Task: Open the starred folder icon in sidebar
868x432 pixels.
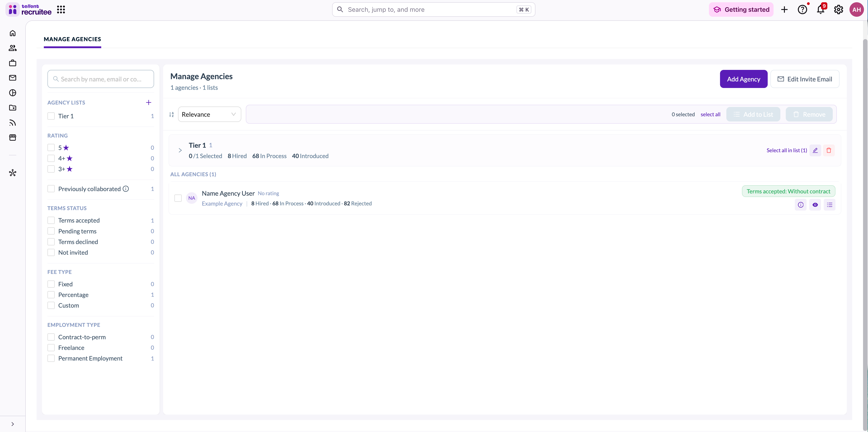Action: [x=12, y=108]
